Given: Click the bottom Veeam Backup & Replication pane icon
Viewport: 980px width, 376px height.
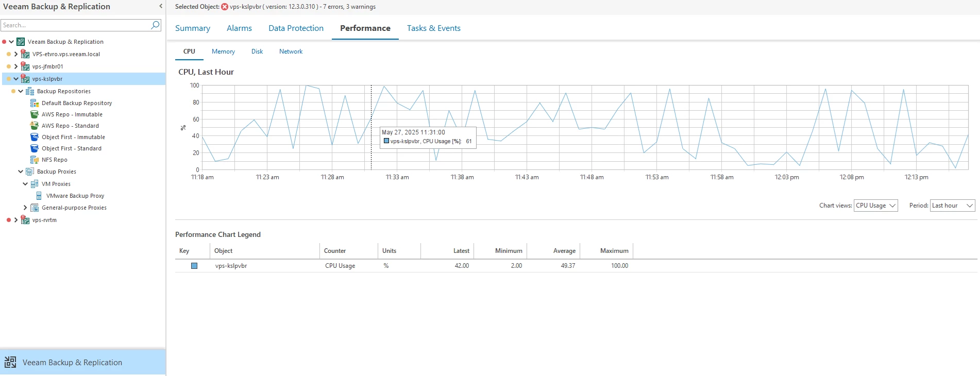Looking at the screenshot, I should click(10, 362).
